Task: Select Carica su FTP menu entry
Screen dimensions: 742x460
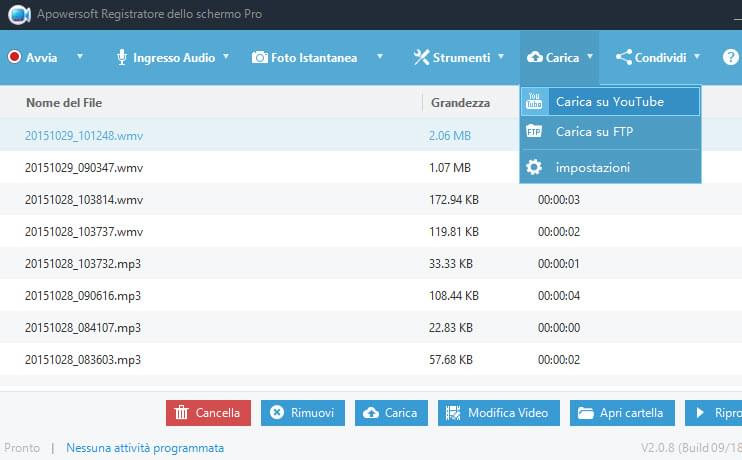Action: click(594, 132)
